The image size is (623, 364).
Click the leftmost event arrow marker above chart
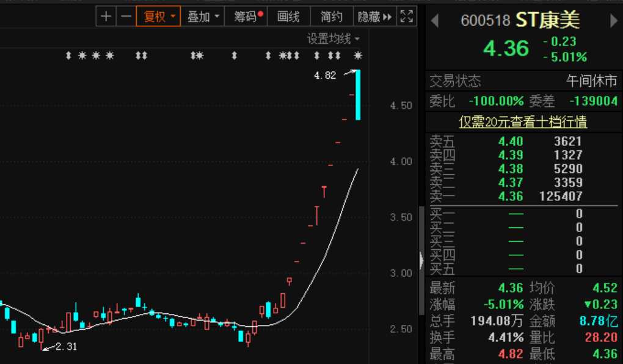pos(68,56)
